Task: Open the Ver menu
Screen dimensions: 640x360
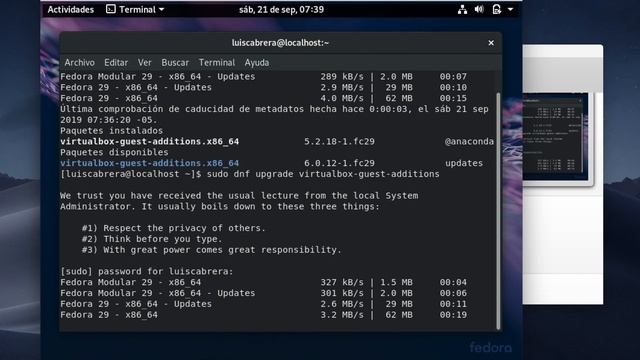Action: (144, 62)
